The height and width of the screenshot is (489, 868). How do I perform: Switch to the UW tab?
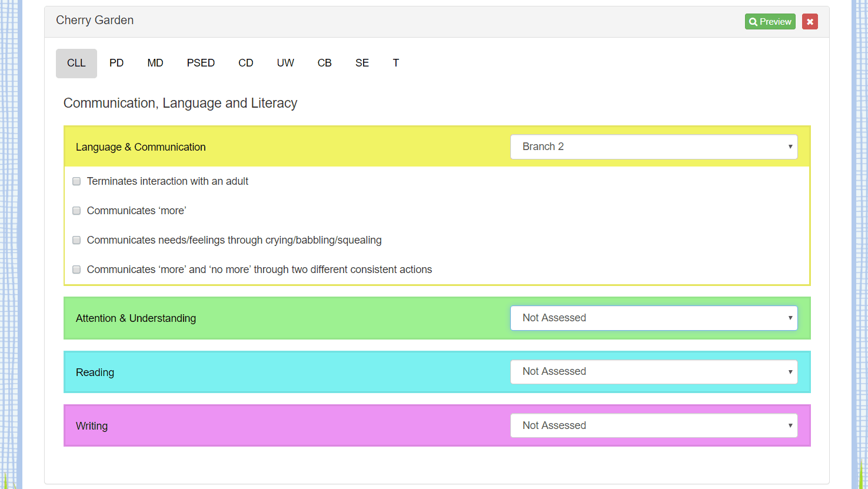point(285,63)
